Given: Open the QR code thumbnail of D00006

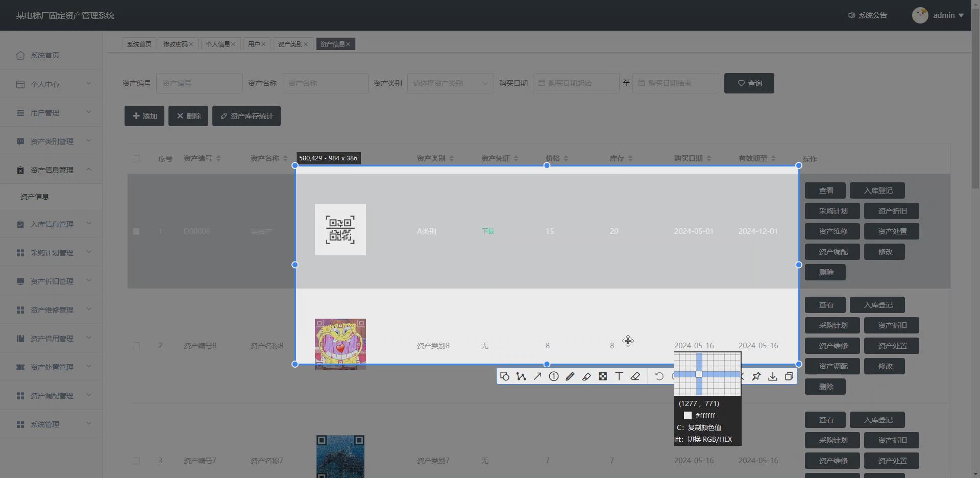Looking at the screenshot, I should (340, 230).
